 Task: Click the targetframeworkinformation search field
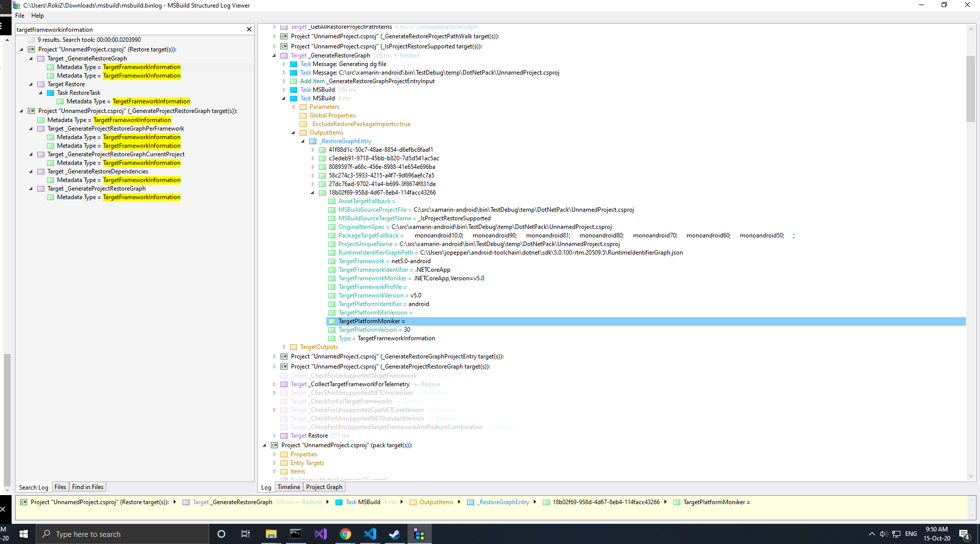tap(130, 29)
